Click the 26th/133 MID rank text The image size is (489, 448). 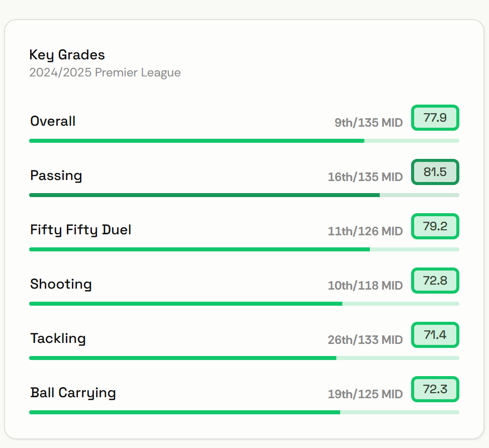(365, 340)
